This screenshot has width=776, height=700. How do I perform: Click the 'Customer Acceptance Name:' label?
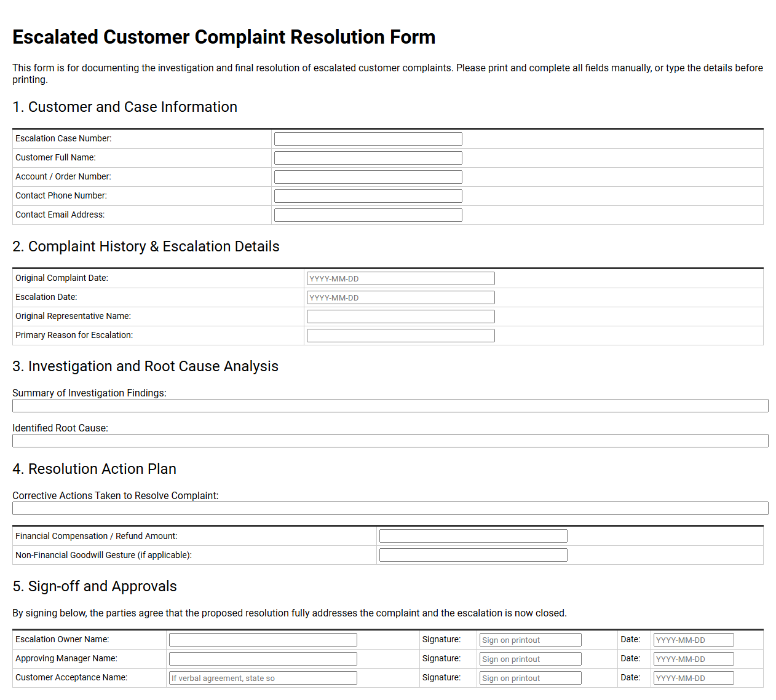(71, 677)
